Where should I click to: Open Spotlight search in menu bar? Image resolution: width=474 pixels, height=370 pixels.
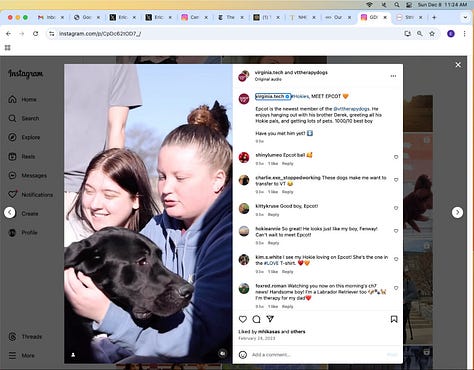397,5
